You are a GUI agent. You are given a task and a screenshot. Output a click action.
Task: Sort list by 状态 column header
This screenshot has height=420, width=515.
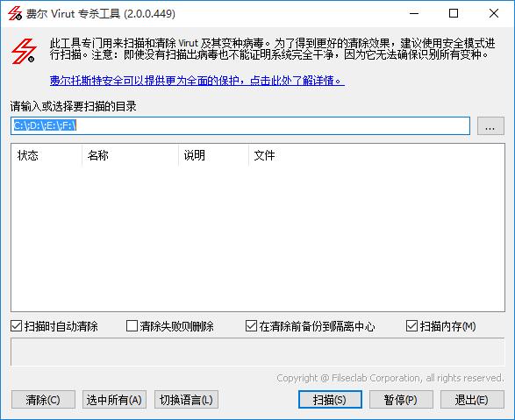46,155
